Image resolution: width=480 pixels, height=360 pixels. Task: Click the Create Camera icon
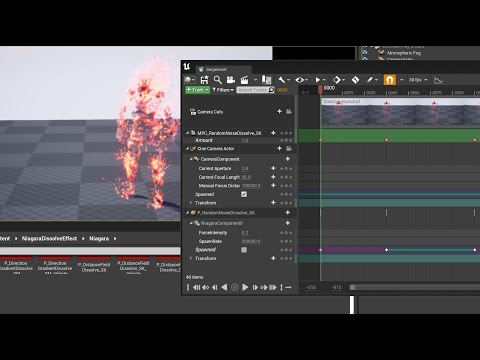click(x=231, y=80)
